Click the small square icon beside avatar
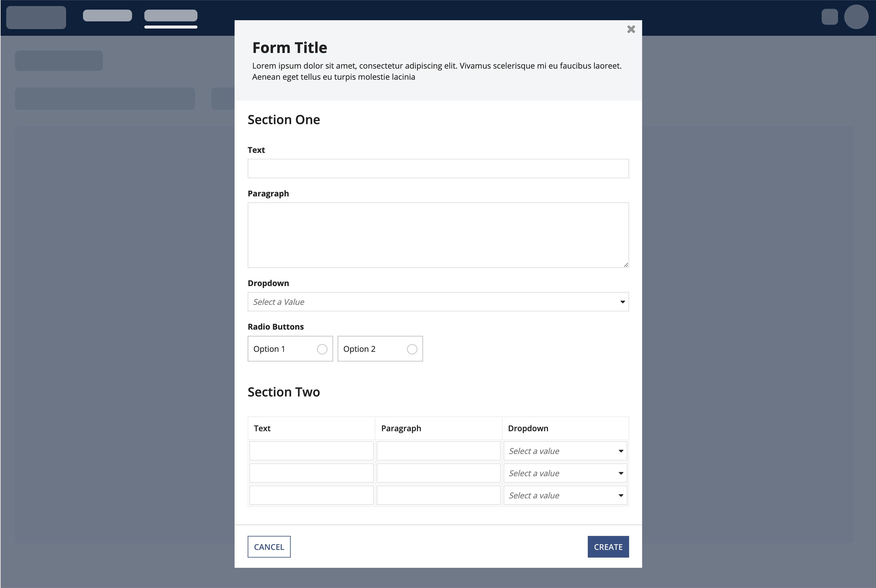 point(830,17)
